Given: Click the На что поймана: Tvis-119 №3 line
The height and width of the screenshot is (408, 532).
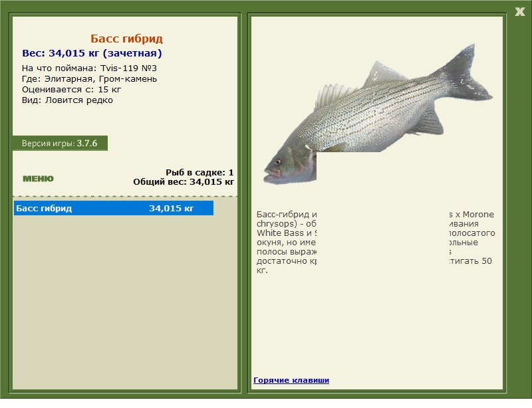Looking at the screenshot, I should (89, 68).
